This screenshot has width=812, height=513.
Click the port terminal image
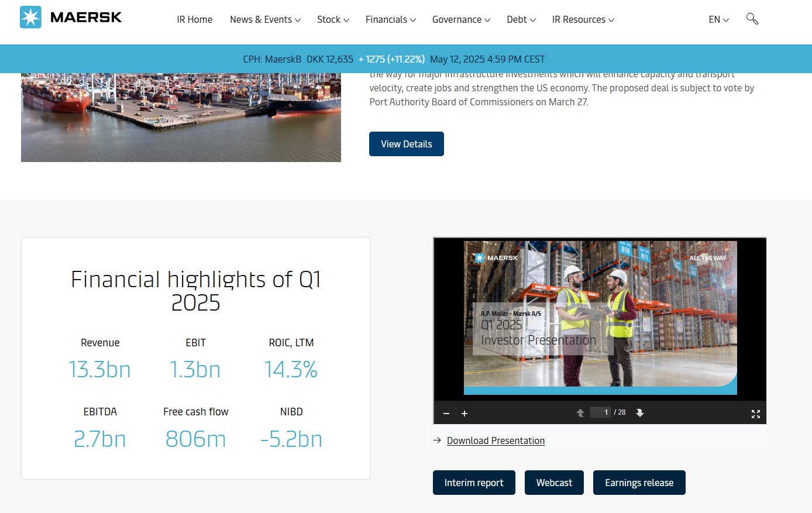click(181, 117)
